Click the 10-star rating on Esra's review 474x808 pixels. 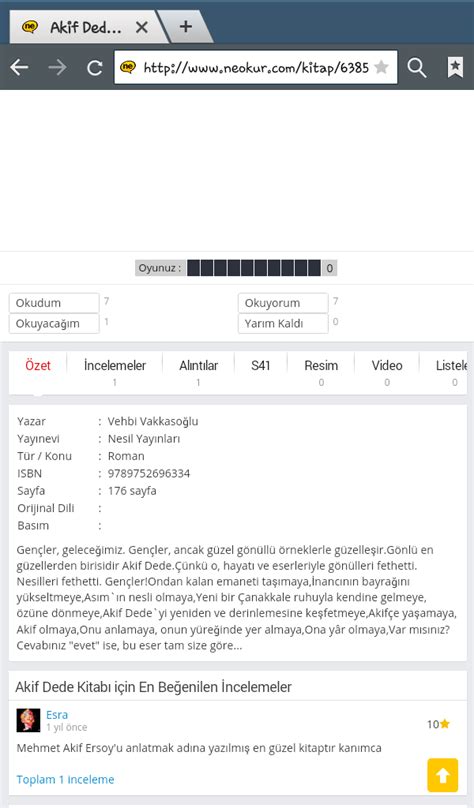point(438,724)
